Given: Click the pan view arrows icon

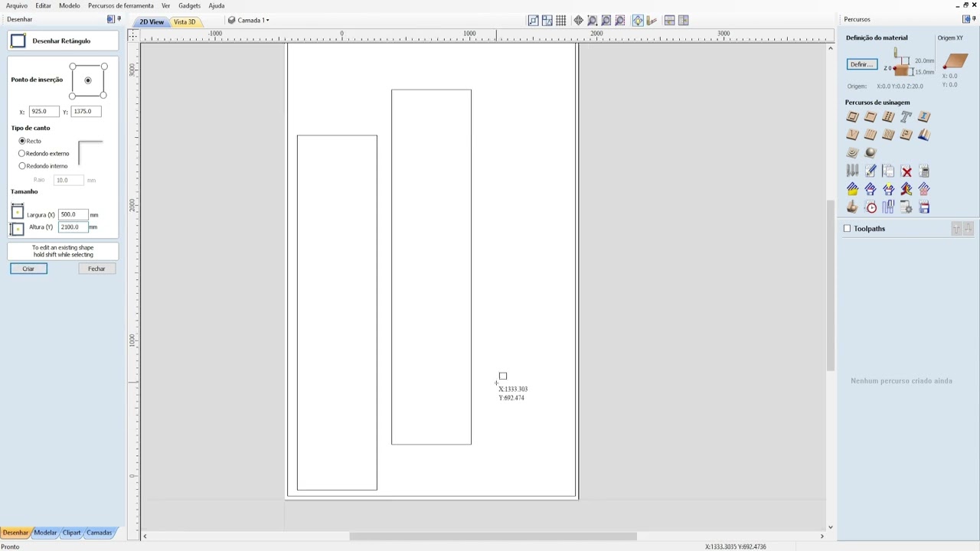Looking at the screenshot, I should 579,21.
